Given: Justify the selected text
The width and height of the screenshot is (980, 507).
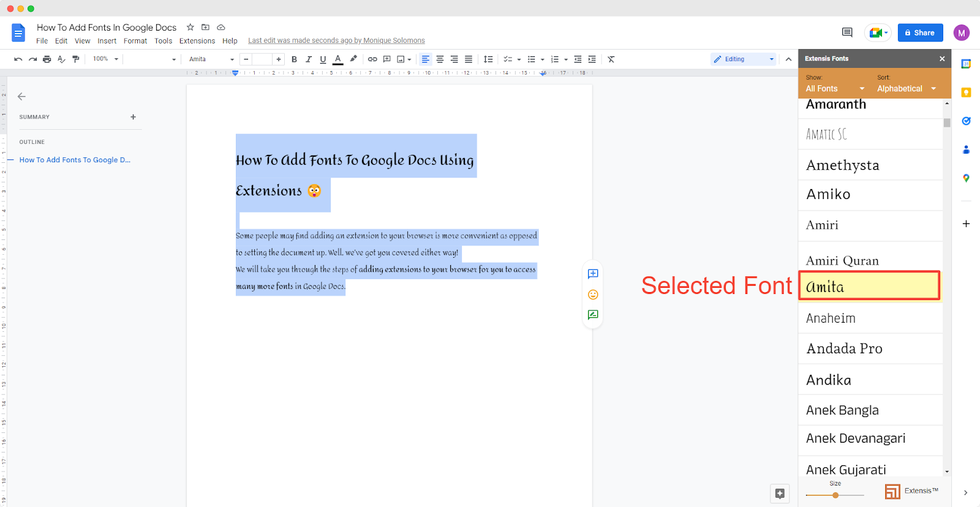Looking at the screenshot, I should click(469, 59).
